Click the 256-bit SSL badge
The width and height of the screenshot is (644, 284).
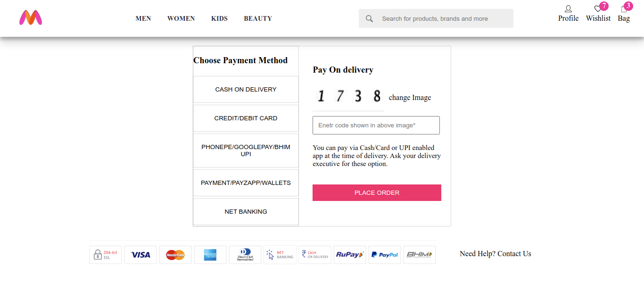[106, 255]
